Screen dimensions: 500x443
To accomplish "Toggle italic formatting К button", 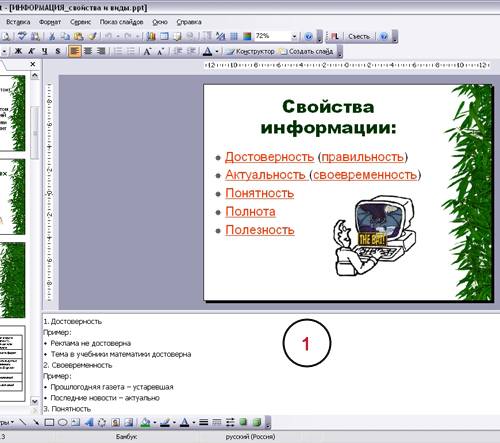I will pos(31,51).
